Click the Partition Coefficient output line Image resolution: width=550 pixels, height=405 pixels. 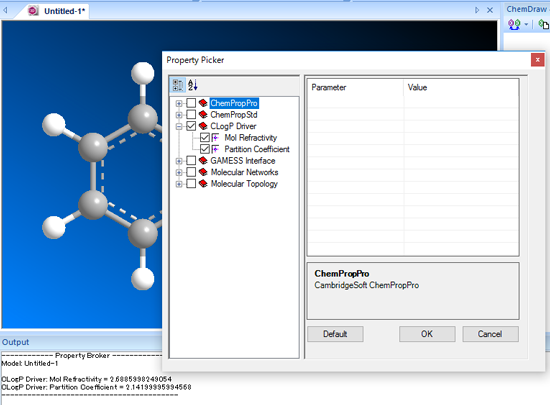(96, 387)
